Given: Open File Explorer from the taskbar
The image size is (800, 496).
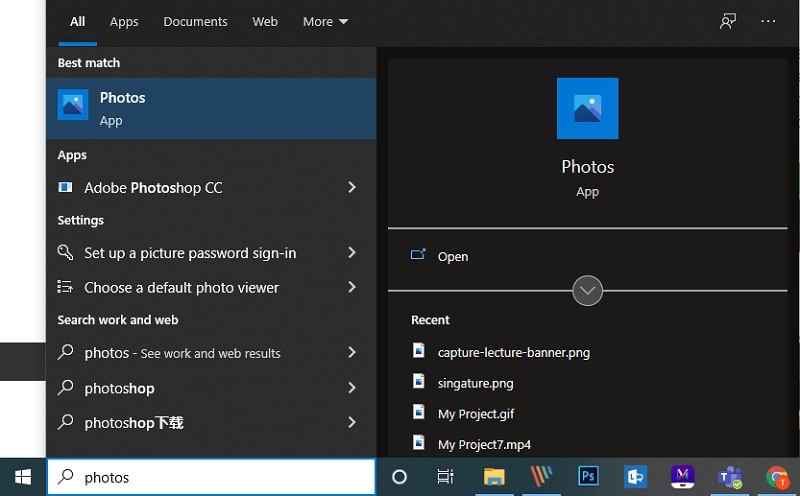Looking at the screenshot, I should coord(494,477).
